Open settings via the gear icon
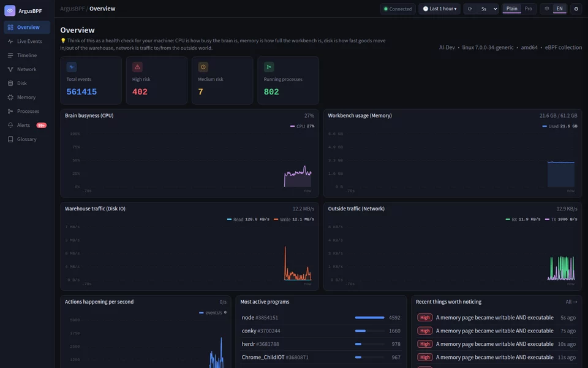Image resolution: width=588 pixels, height=368 pixels. 576,9
